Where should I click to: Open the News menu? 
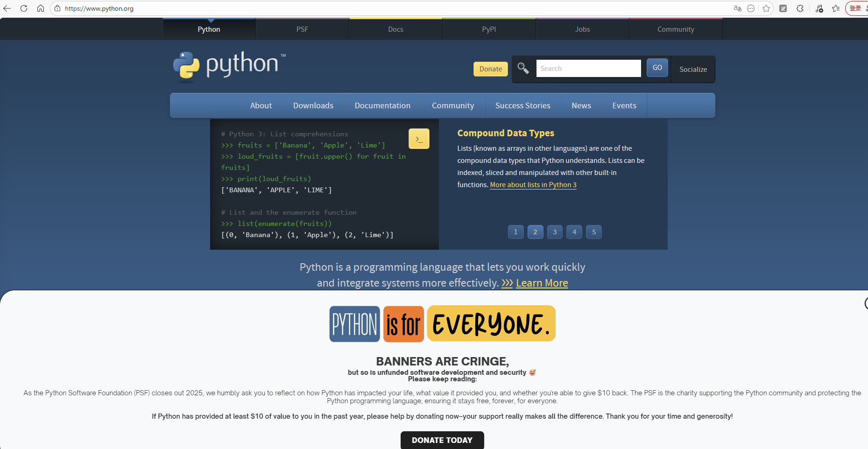tap(581, 105)
